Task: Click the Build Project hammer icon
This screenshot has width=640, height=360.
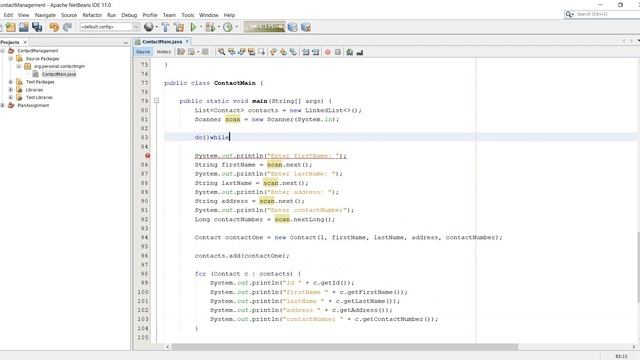Action: click(x=165, y=27)
